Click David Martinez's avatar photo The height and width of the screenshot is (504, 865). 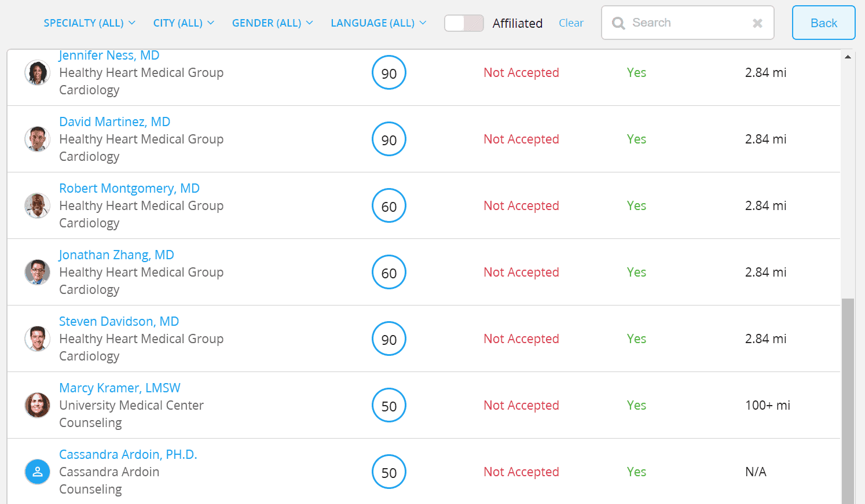tap(37, 139)
